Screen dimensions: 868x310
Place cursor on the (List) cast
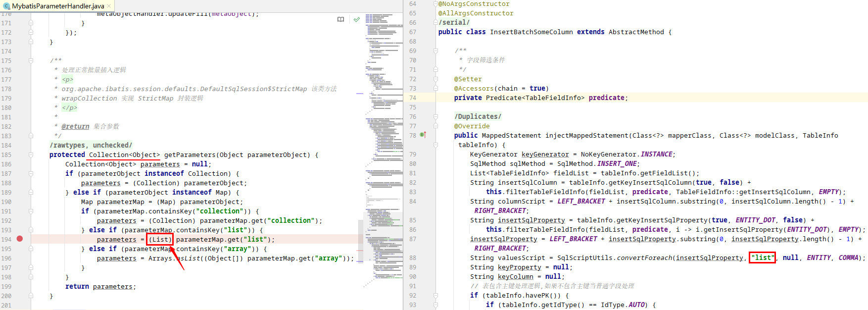160,240
